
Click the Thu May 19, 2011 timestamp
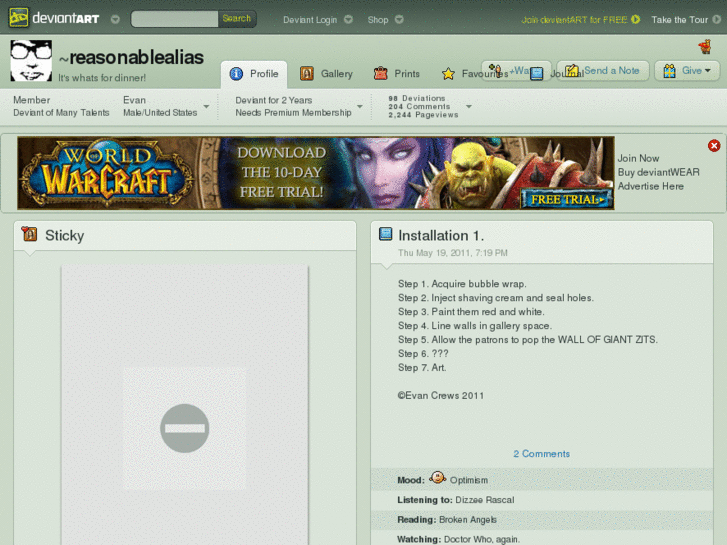click(453, 253)
